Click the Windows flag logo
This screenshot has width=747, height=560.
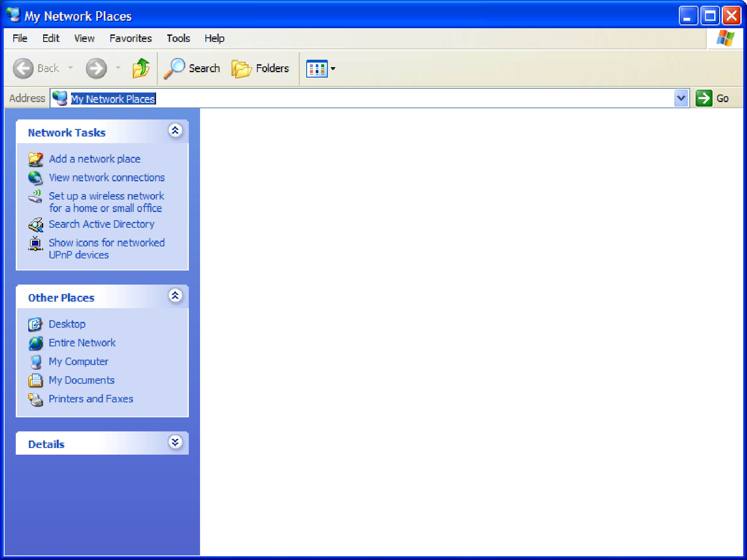coord(725,38)
